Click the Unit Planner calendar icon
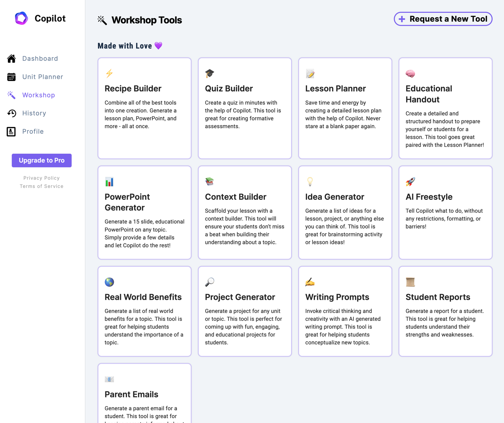The height and width of the screenshot is (423, 504). 12,77
